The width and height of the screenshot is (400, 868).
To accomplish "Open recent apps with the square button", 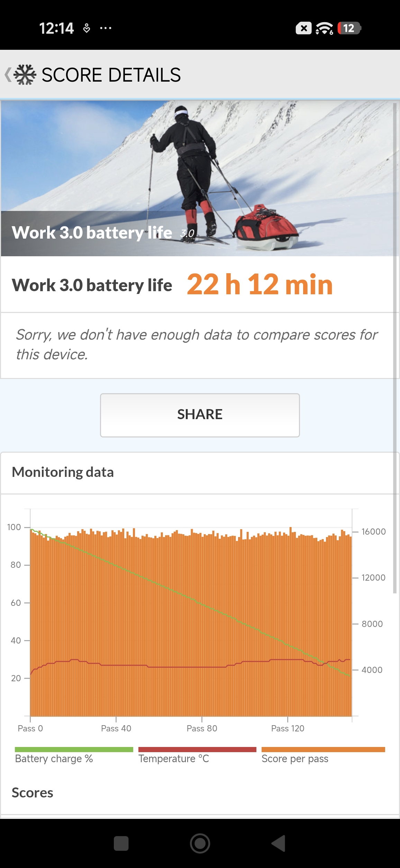I will tap(121, 843).
